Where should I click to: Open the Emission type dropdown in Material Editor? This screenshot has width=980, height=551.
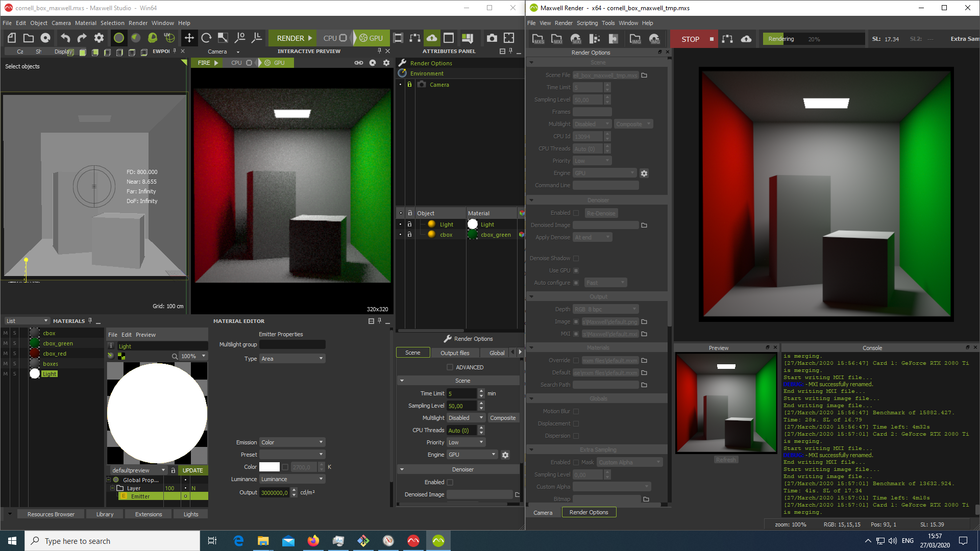click(292, 442)
